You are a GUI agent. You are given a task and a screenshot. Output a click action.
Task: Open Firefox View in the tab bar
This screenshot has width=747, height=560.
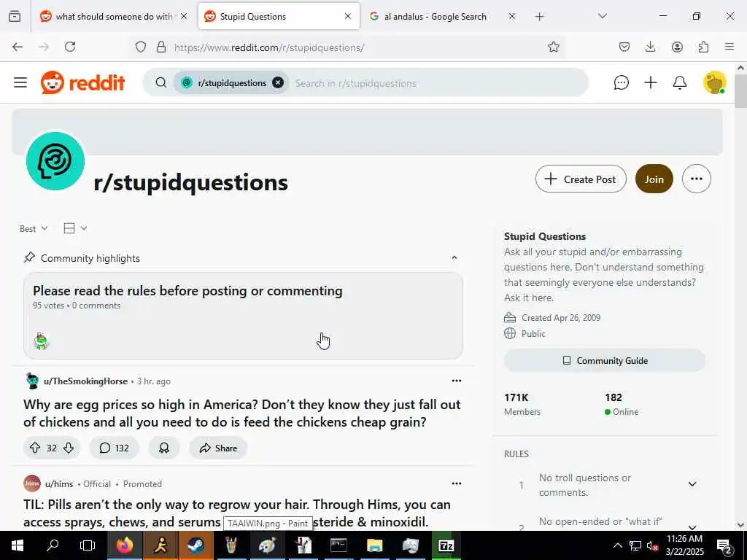click(15, 16)
